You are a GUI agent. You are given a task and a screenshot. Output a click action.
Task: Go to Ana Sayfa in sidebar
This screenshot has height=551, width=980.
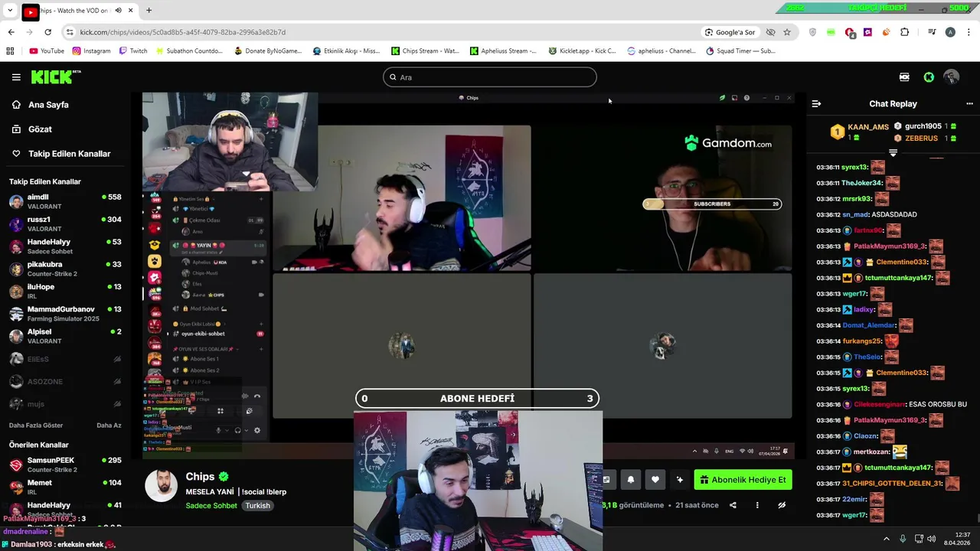pyautogui.click(x=48, y=105)
